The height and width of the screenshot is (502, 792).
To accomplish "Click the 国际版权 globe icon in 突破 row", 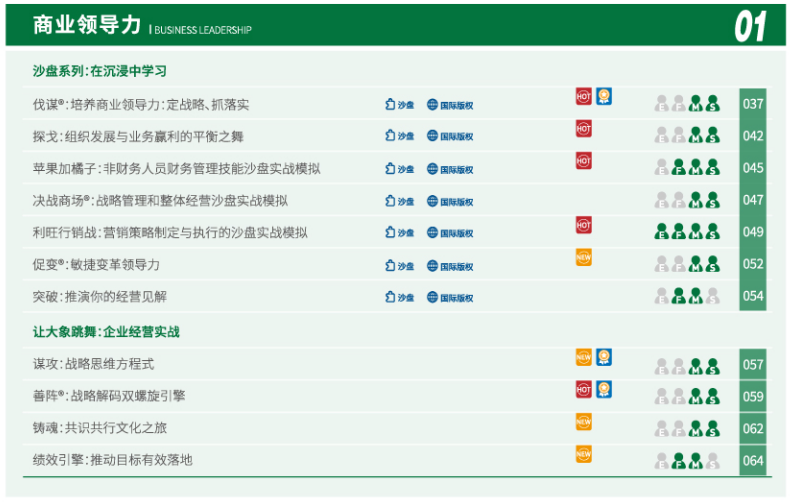I will pos(450,297).
